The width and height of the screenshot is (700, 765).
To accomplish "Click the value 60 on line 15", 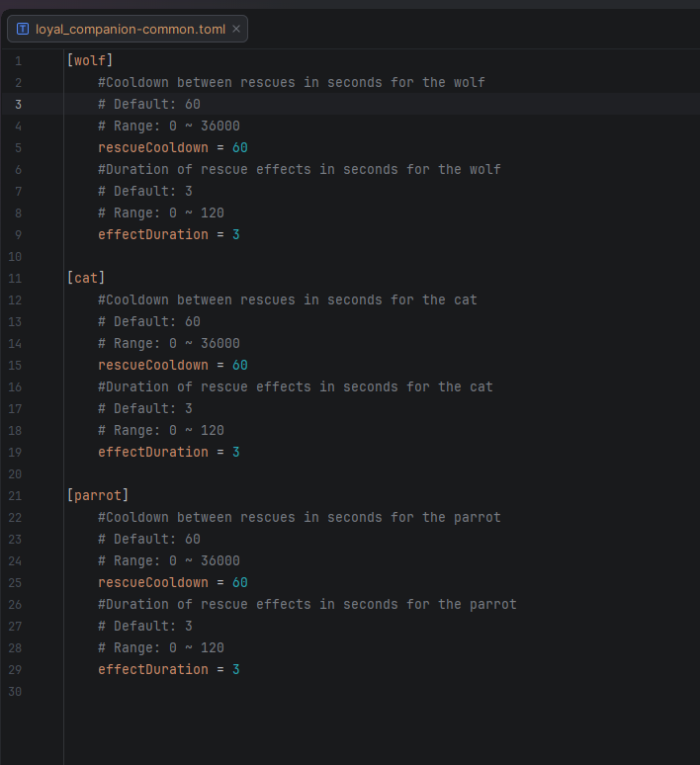I will coord(239,366).
